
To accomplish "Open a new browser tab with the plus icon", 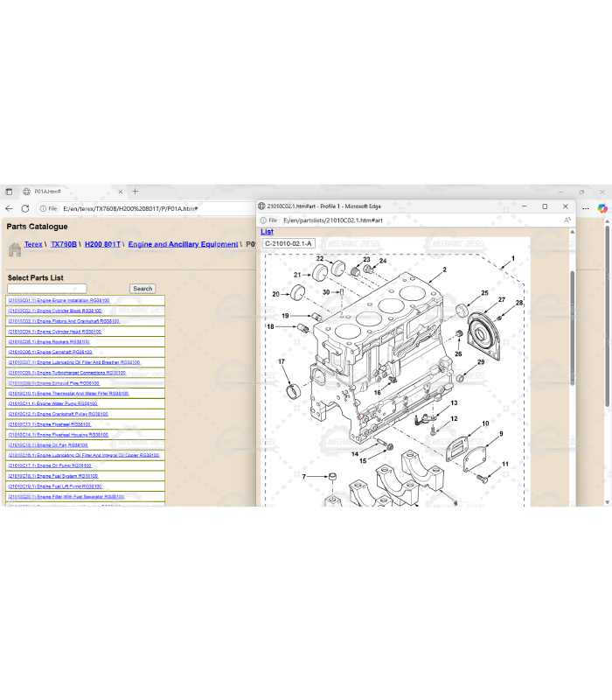I will [x=135, y=191].
